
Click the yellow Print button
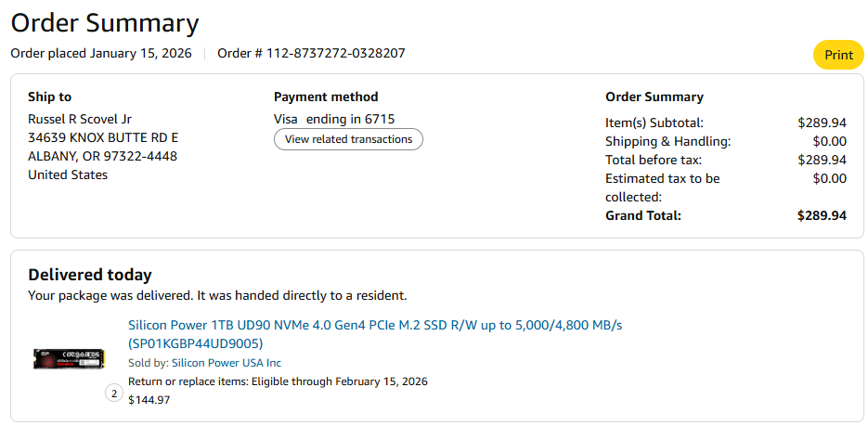click(x=838, y=55)
